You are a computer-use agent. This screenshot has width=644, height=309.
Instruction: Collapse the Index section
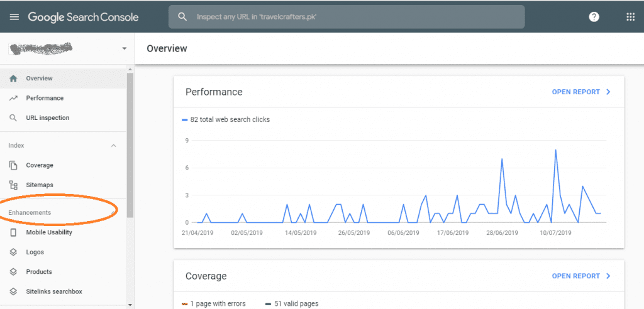pyautogui.click(x=114, y=146)
